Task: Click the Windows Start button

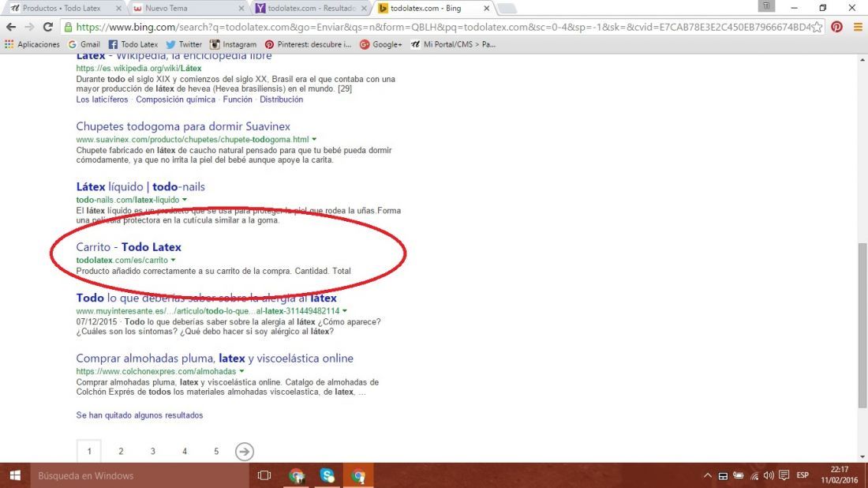Action: coord(15,475)
